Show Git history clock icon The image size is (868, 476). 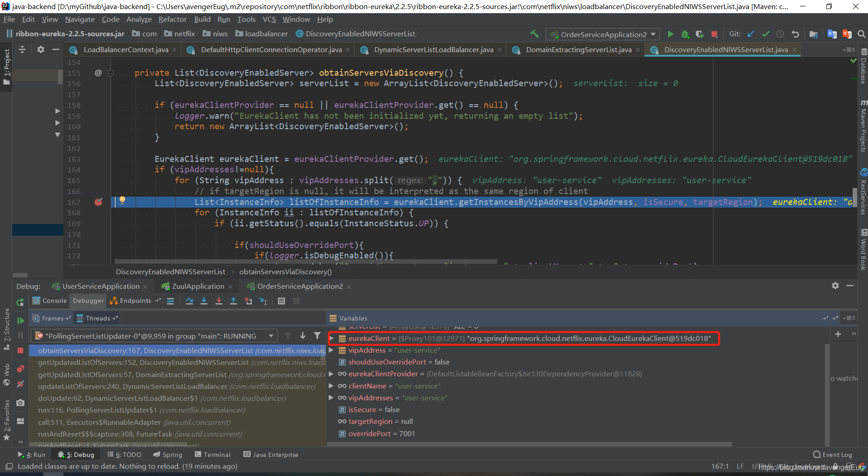780,34
